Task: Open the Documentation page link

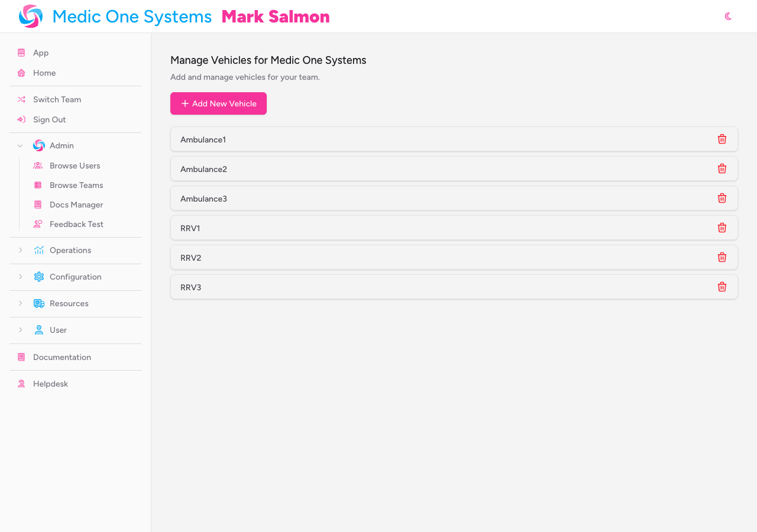Action: point(62,358)
